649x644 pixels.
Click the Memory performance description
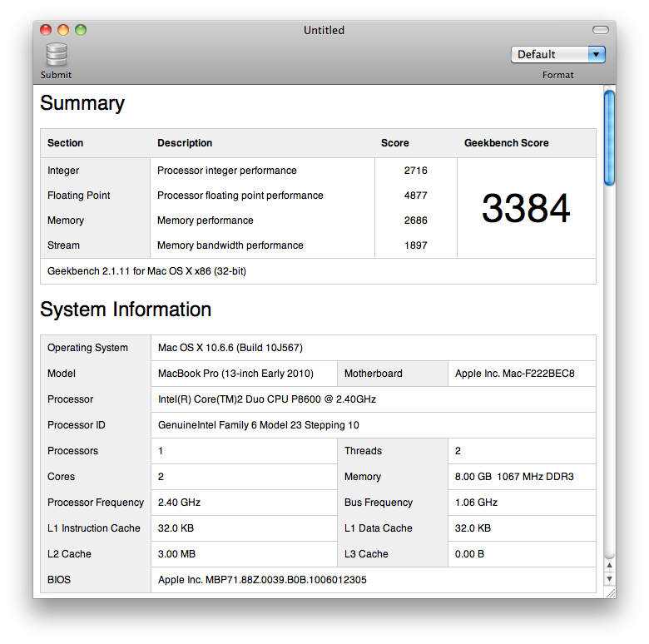(205, 220)
